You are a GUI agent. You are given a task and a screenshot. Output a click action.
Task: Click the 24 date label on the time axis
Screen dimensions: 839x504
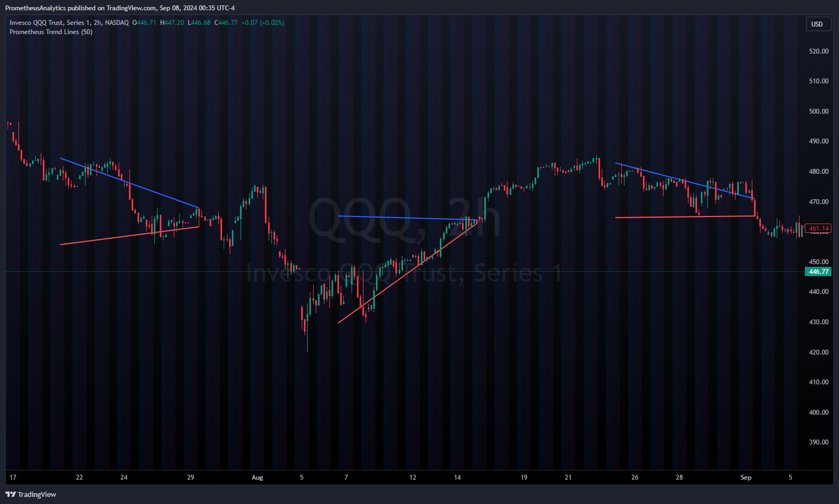[x=124, y=477]
